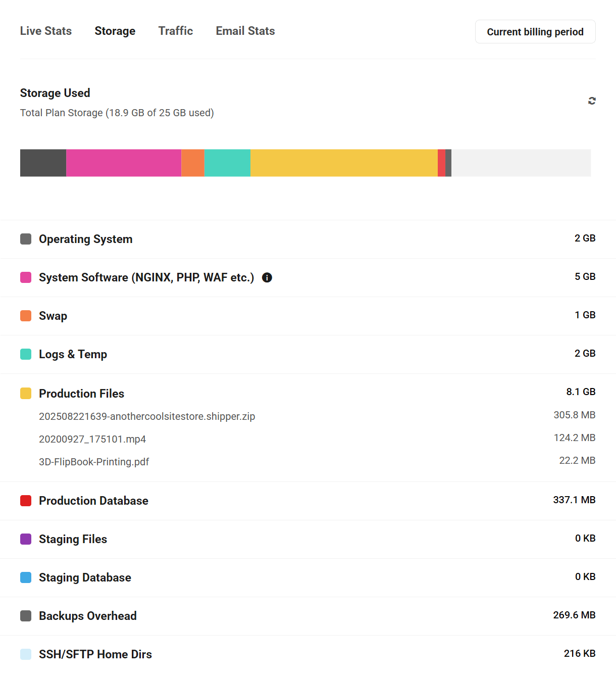Click the pink System Software bar segment
The width and height of the screenshot is (616, 677).
124,163
